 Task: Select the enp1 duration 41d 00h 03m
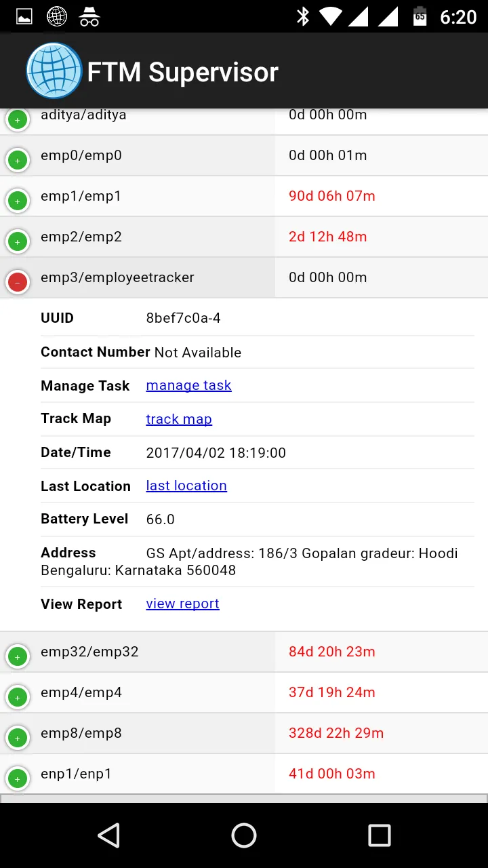pyautogui.click(x=332, y=774)
